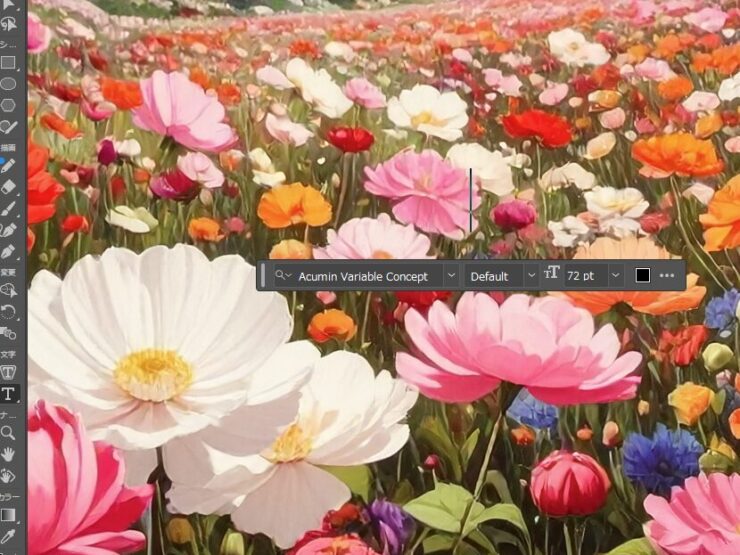Select the Hand pan tool
Viewport: 740px width, 555px height.
click(8, 454)
